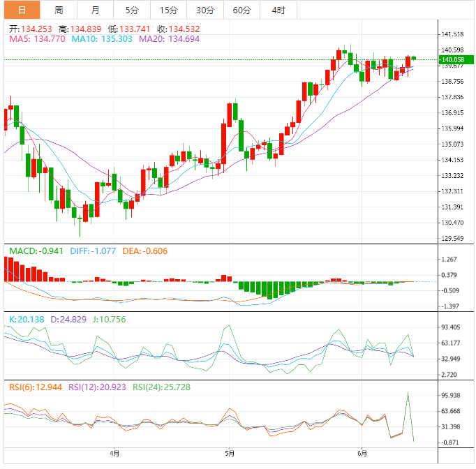Click the 141.518 price axis label
The width and height of the screenshot is (476, 469).
point(452,34)
